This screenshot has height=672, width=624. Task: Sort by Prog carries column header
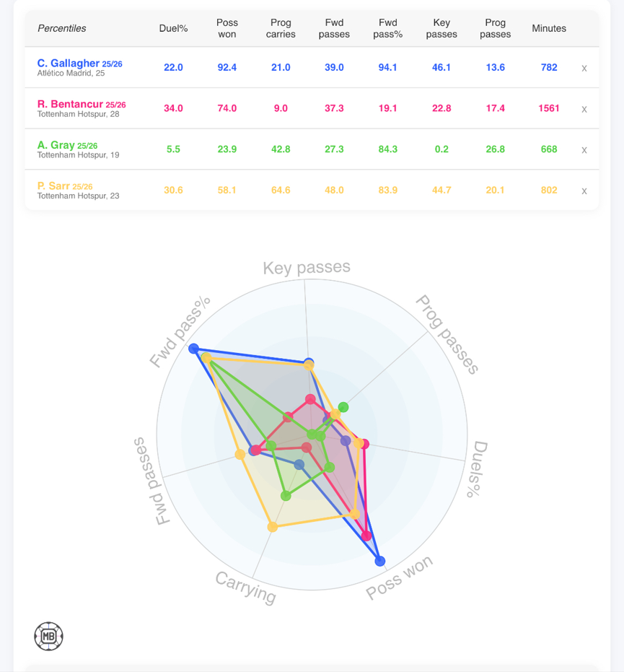(x=281, y=28)
